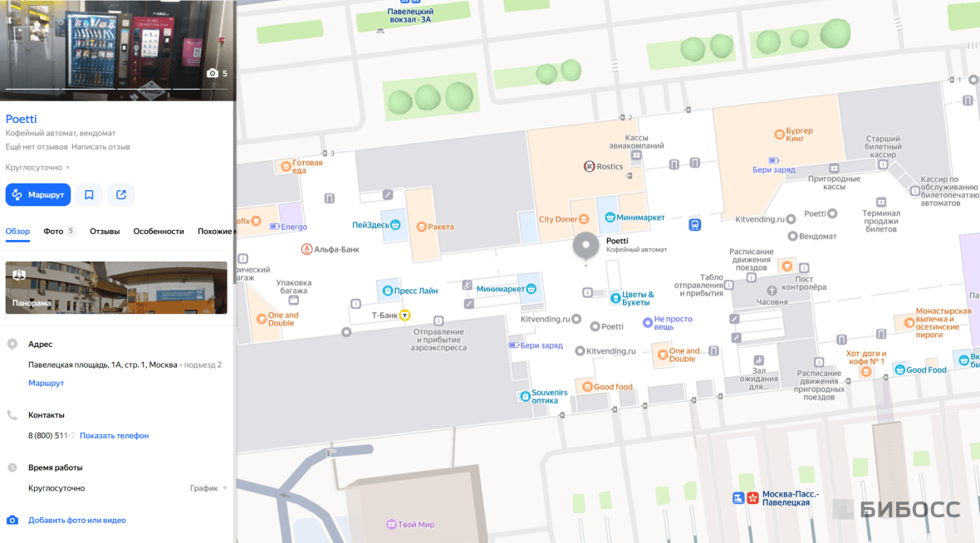The image size is (980, 543).
Task: Click the add-photo camera icon
Action: click(12, 520)
